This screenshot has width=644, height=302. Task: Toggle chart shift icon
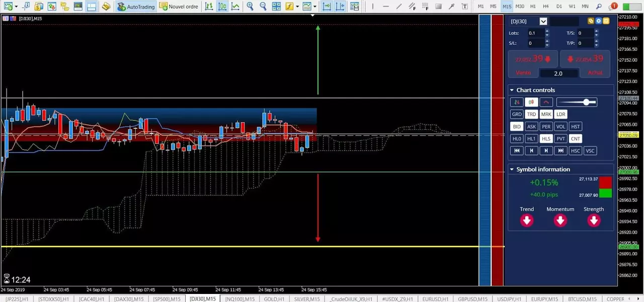(340, 7)
